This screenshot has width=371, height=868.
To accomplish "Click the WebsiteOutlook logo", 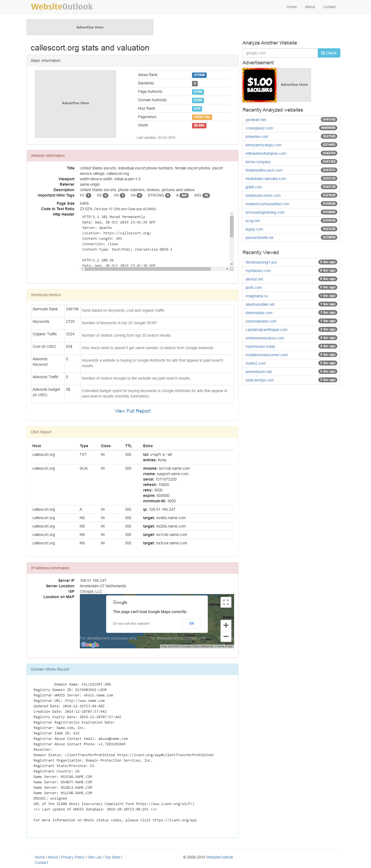I will (62, 7).
